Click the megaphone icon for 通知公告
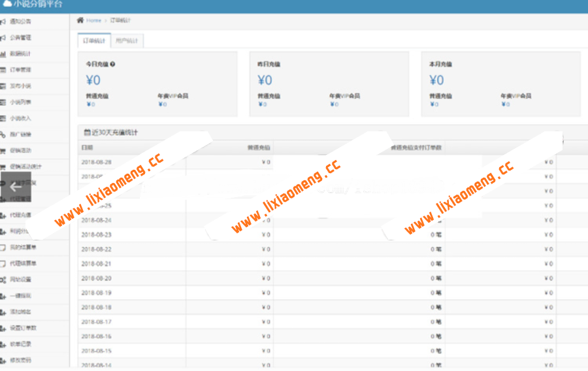Image resolution: width=588 pixels, height=371 pixels. [3, 22]
